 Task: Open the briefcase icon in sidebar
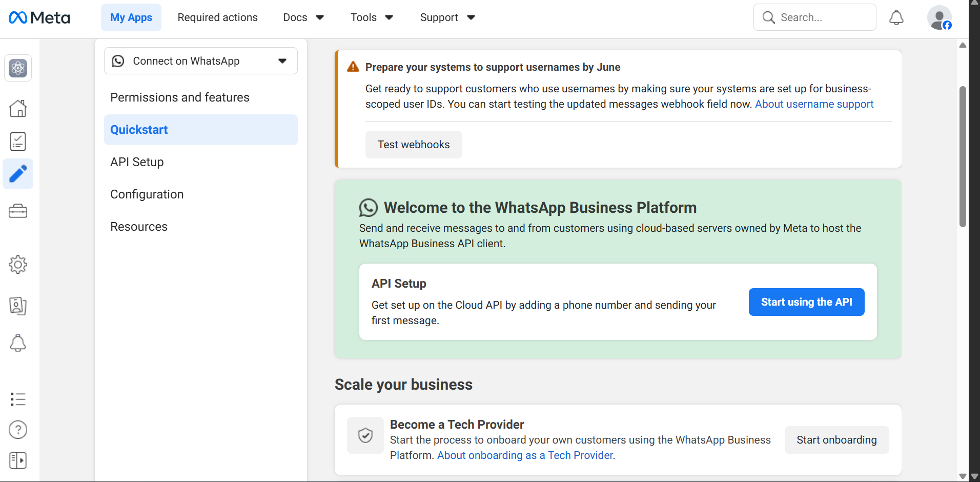(x=18, y=211)
